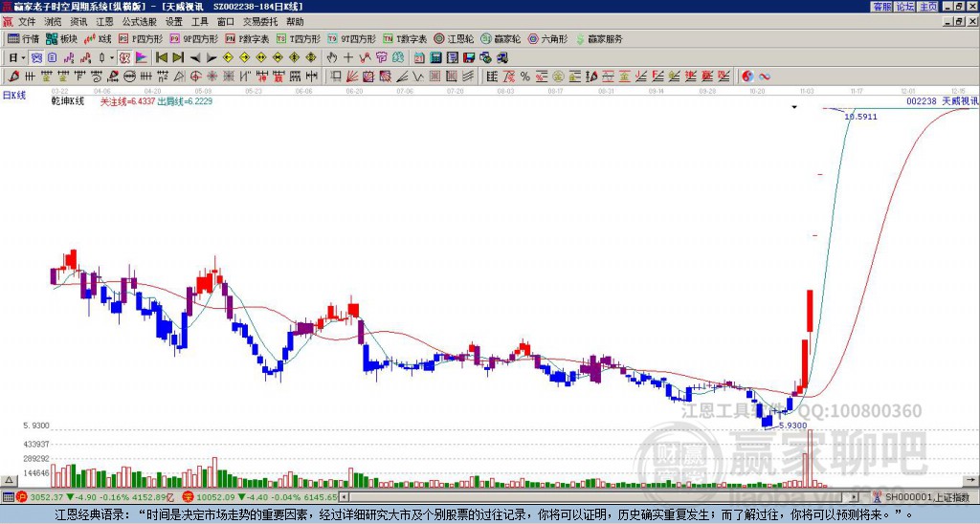Screen dimensions: 980x524
Task: Click the circled 金 icon
Action: (558, 76)
